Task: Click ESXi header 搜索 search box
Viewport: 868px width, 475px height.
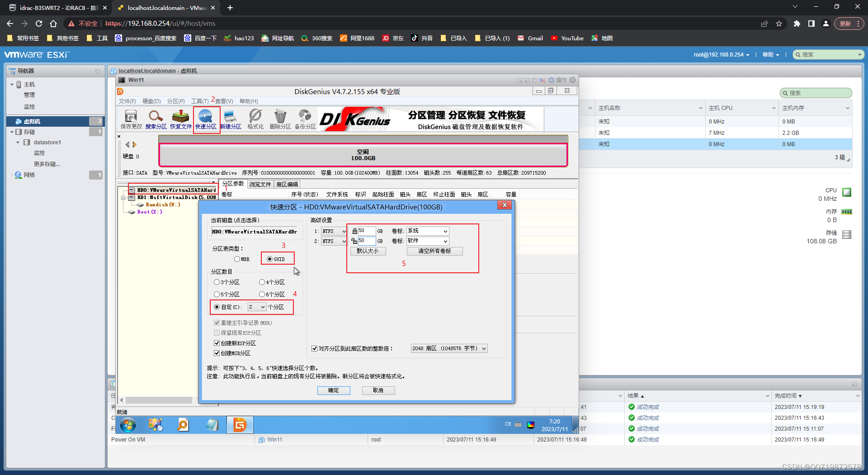Action: 829,55
